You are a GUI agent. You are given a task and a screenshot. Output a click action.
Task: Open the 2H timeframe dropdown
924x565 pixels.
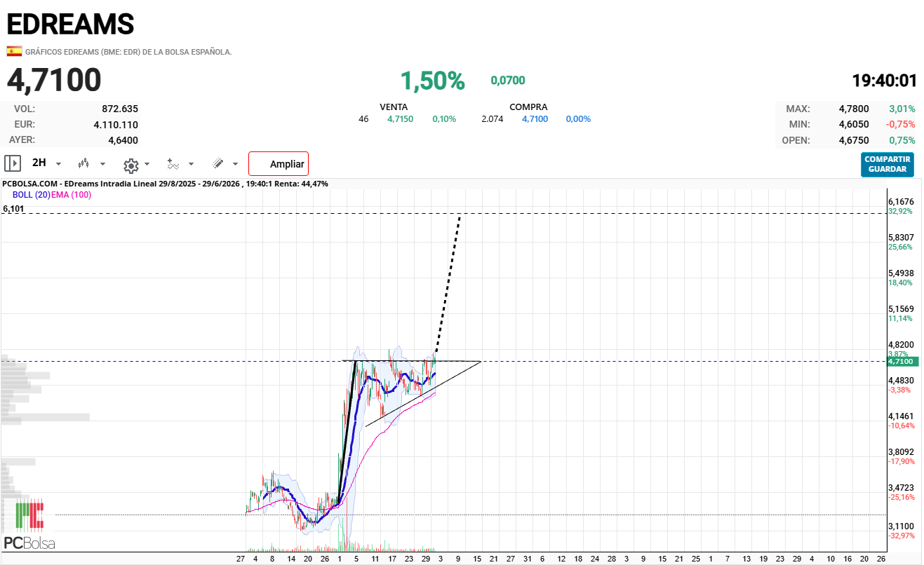click(46, 163)
